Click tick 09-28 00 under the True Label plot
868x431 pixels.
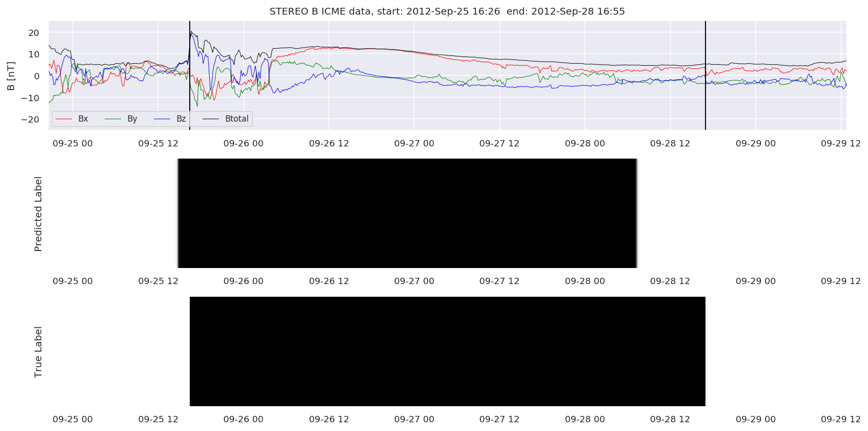click(585, 419)
